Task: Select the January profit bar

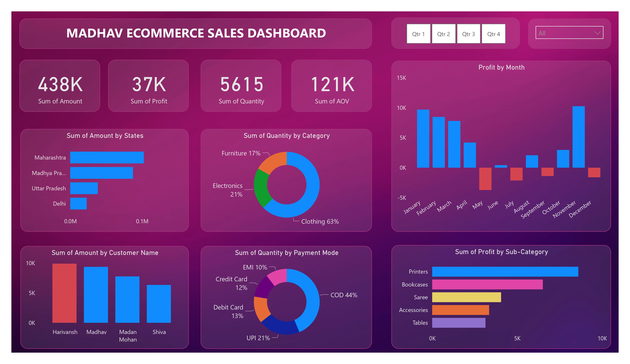Action: (x=423, y=139)
